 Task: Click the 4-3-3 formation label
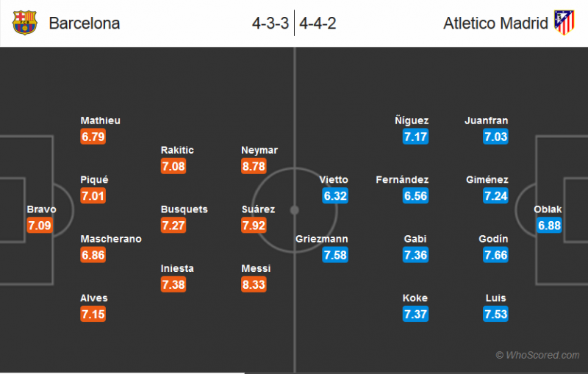coord(270,24)
